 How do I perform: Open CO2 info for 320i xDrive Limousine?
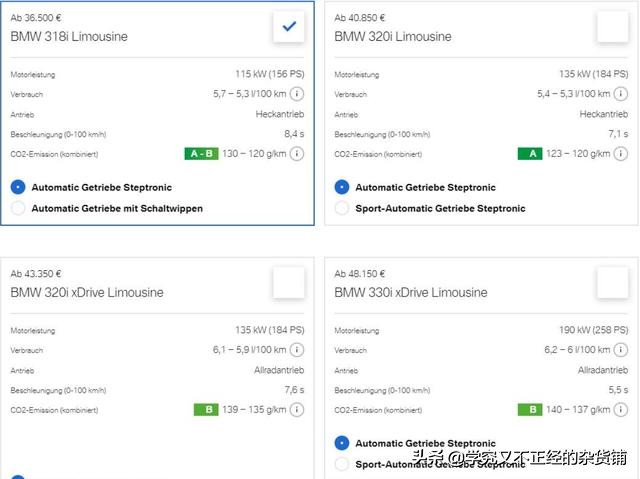(x=297, y=410)
